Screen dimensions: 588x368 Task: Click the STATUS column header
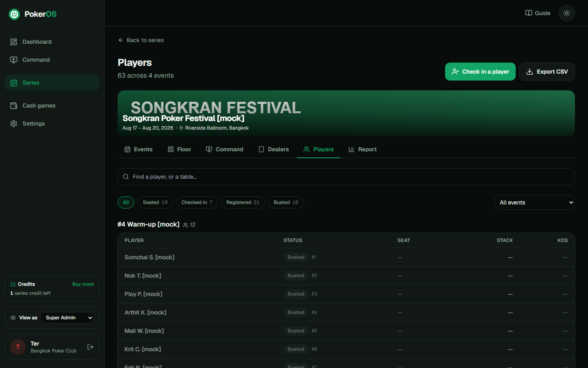(293, 240)
